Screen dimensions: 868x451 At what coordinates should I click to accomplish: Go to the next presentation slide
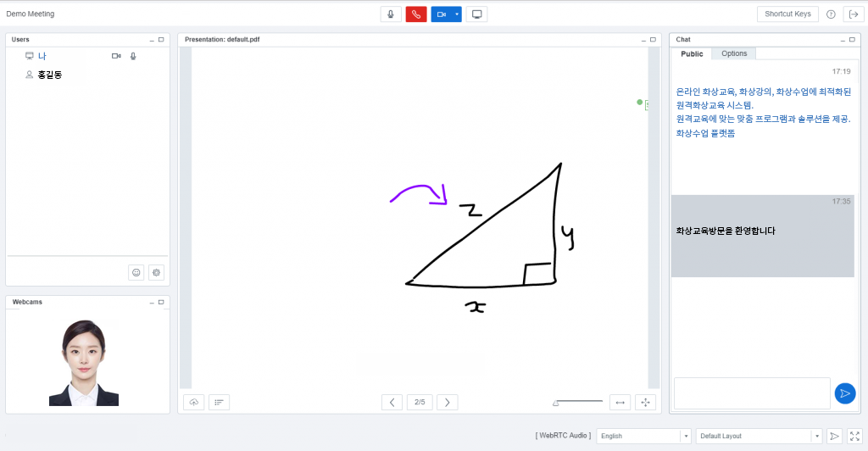[448, 402]
